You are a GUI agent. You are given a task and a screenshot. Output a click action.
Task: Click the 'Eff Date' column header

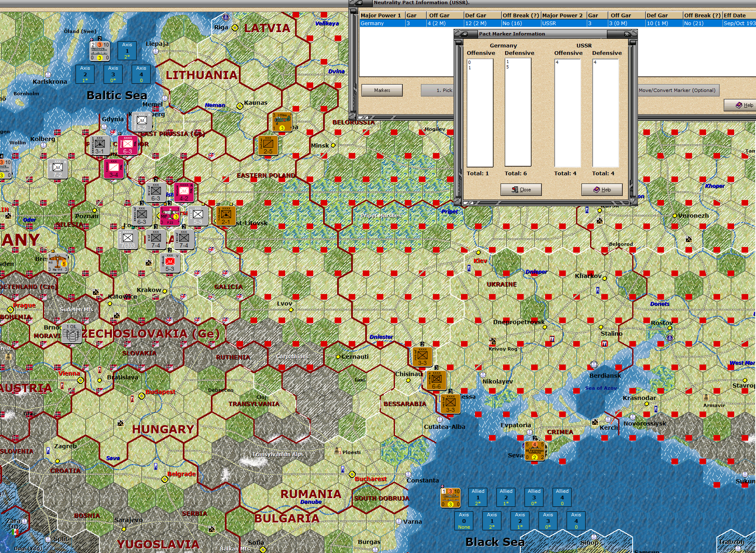point(739,16)
